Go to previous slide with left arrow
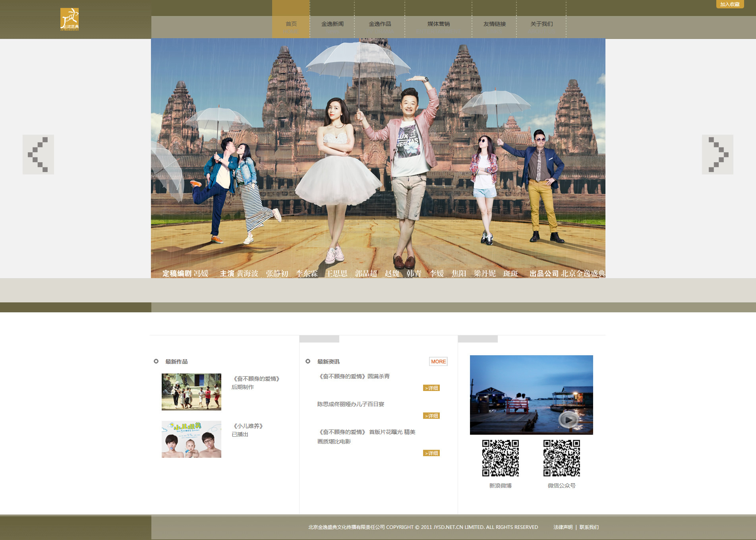This screenshot has height=540, width=756. 38,155
